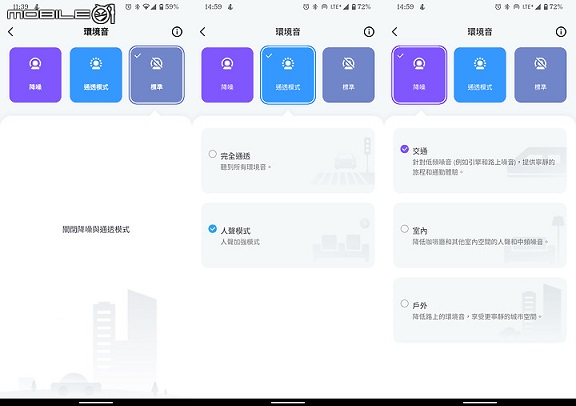Choose the 室內 noise cancelling option
Viewport: 576px width, 406px height.
coord(480,236)
